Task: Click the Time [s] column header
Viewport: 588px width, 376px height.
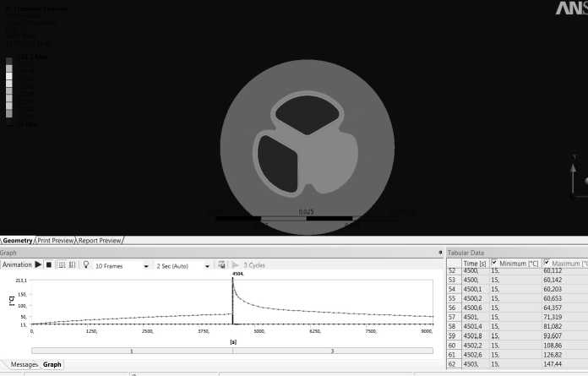Action: click(475, 264)
